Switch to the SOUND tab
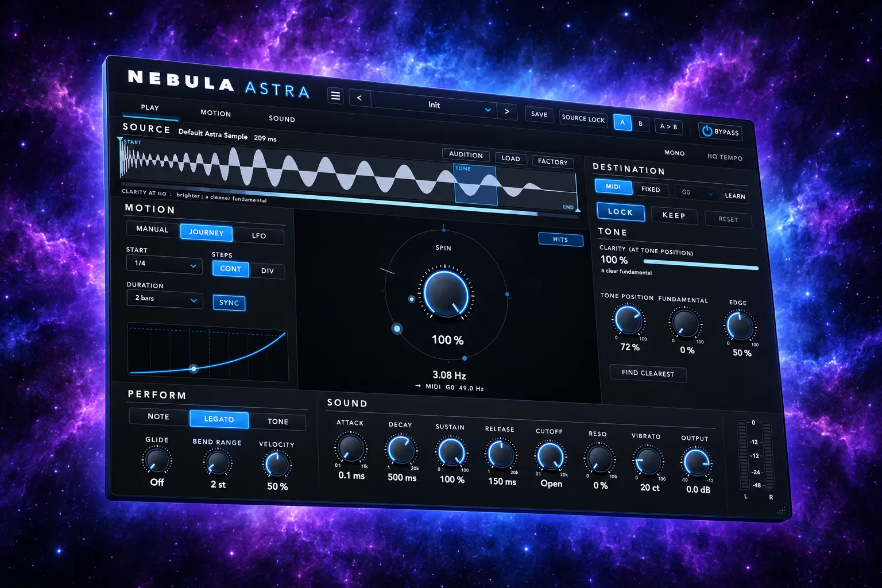882x588 pixels. (282, 119)
